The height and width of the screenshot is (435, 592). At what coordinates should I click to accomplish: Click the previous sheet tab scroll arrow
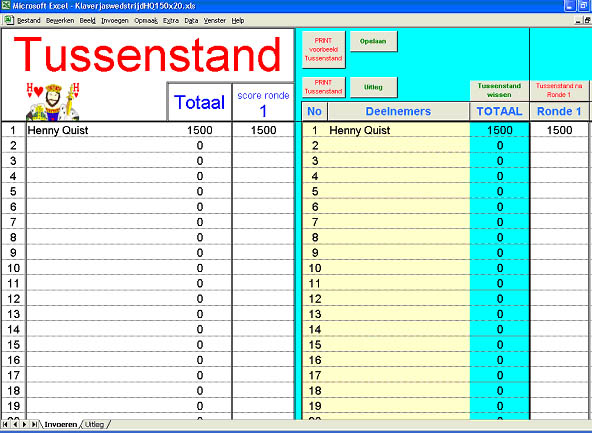(x=15, y=424)
